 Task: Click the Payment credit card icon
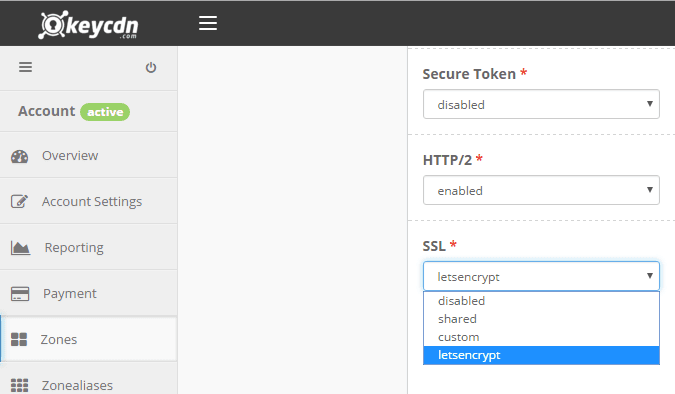pyautogui.click(x=20, y=294)
